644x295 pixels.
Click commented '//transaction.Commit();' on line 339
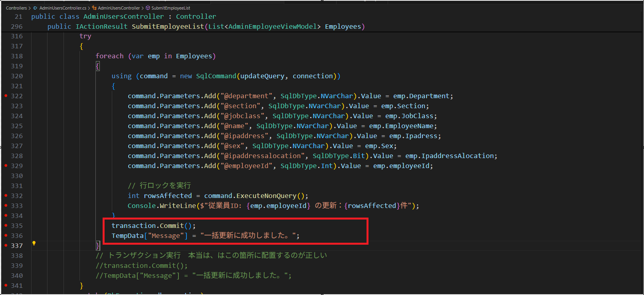(x=141, y=265)
